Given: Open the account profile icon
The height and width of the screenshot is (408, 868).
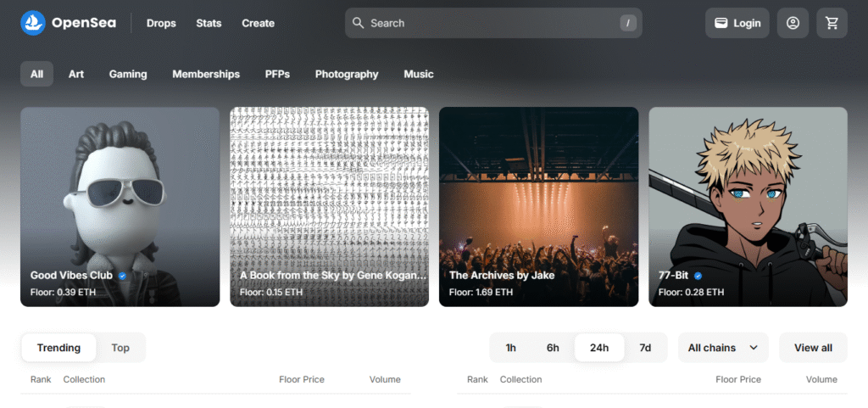Looking at the screenshot, I should pos(793,23).
